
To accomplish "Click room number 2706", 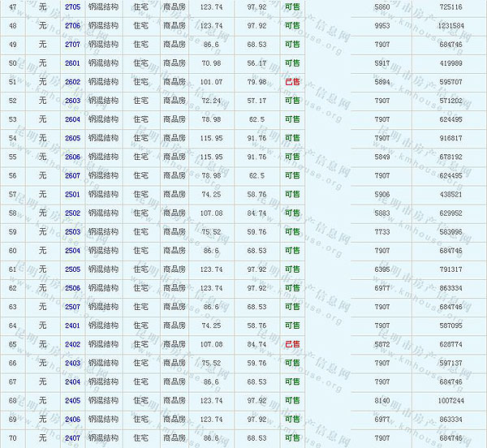I will click(72, 25).
